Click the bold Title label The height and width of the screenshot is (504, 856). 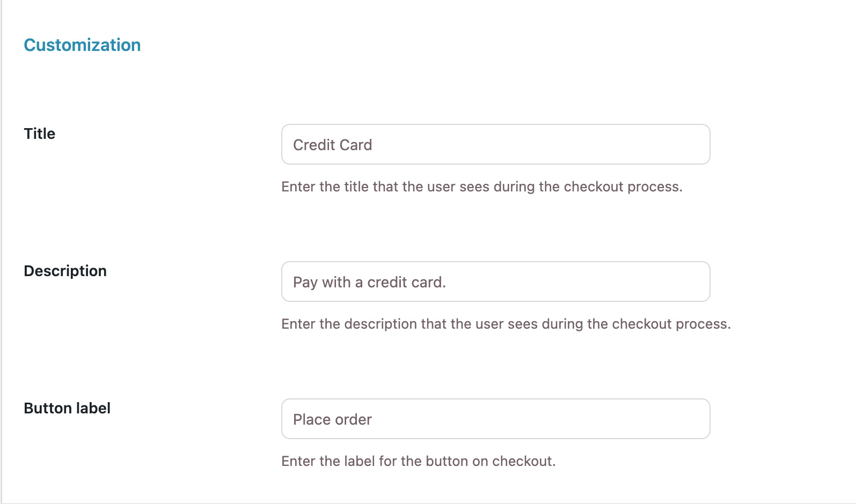pos(40,134)
